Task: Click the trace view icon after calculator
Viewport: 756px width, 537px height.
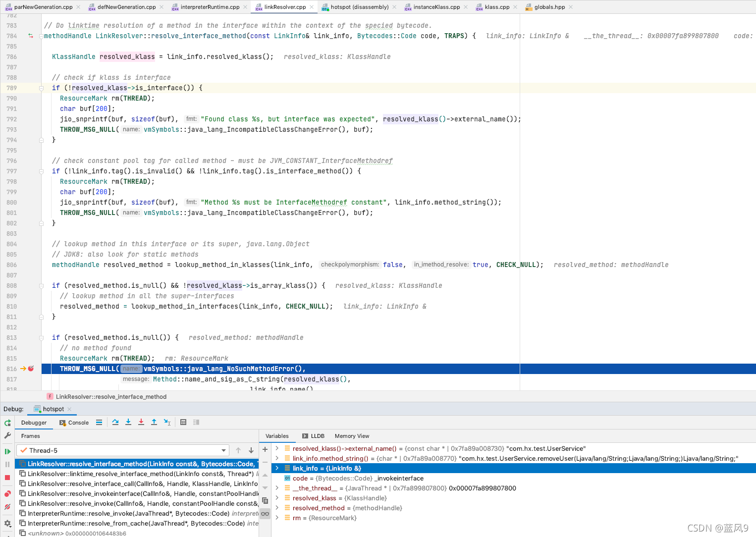Action: (196, 422)
